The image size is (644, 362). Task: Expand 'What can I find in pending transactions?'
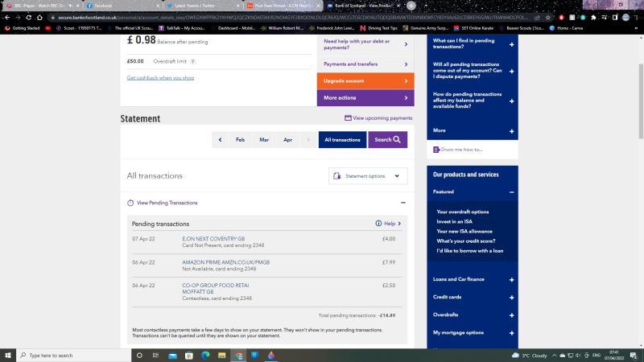473,44
